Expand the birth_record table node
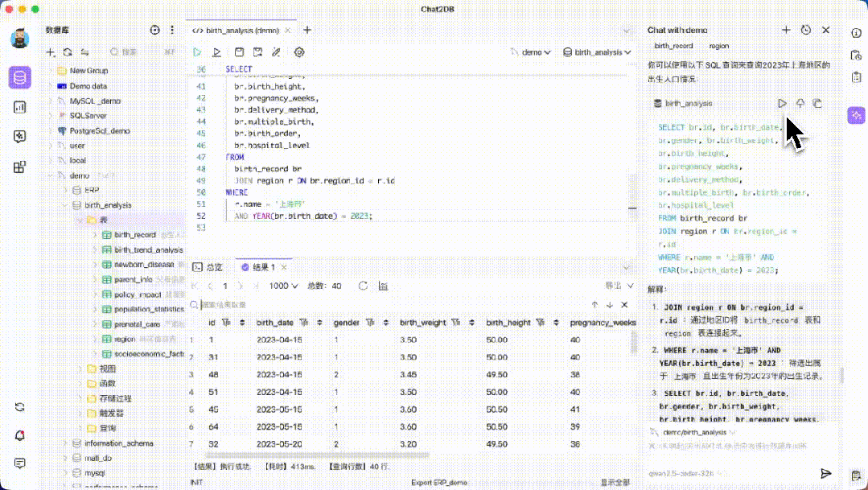Image resolution: width=868 pixels, height=490 pixels. [x=95, y=235]
